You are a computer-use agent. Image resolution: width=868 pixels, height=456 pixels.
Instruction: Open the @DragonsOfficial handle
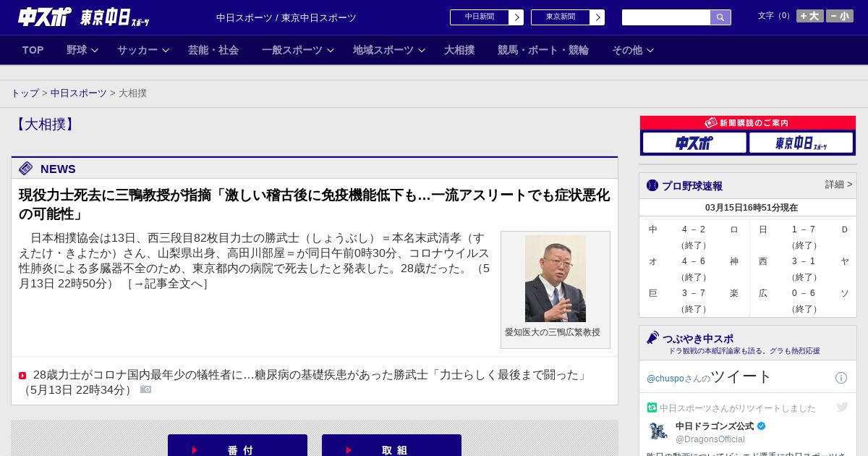[x=710, y=439]
